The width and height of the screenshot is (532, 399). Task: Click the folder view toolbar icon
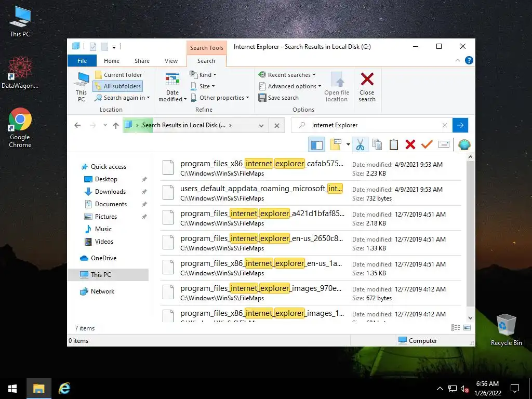pyautogui.click(x=336, y=144)
